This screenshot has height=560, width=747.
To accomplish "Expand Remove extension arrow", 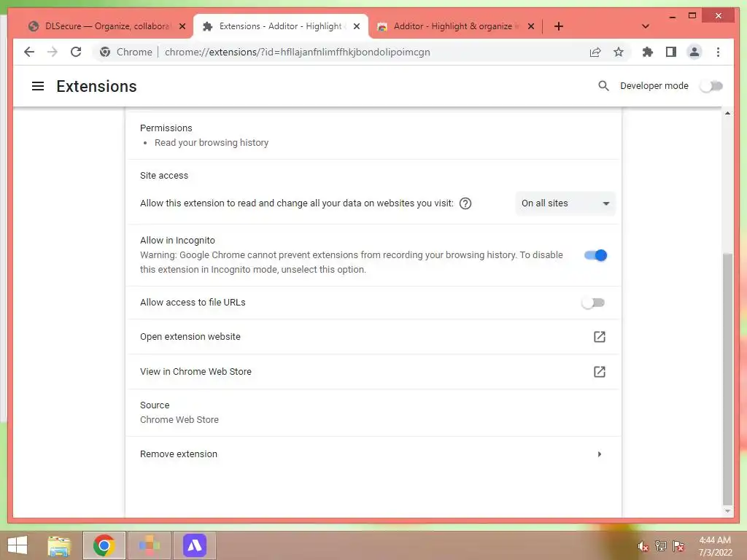I will click(x=600, y=454).
